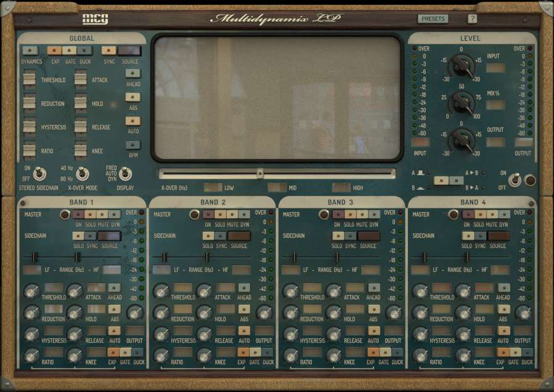Toggle the global AUTO release button
The height and width of the screenshot is (392, 554).
pos(133,121)
